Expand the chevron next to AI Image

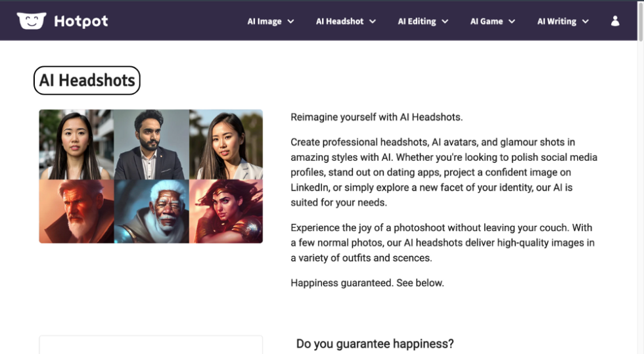(x=290, y=22)
